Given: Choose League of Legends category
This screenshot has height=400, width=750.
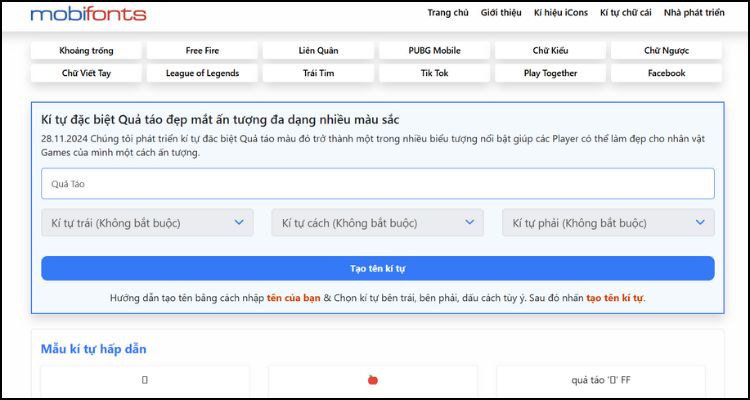Looking at the screenshot, I should (202, 73).
